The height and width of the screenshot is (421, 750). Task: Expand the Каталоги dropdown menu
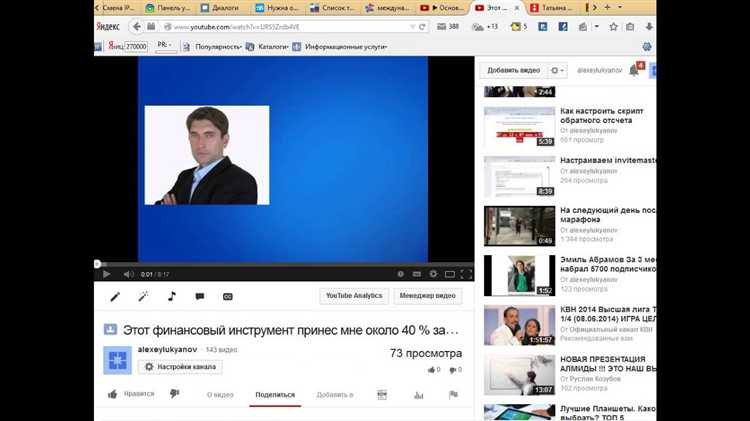(x=273, y=47)
